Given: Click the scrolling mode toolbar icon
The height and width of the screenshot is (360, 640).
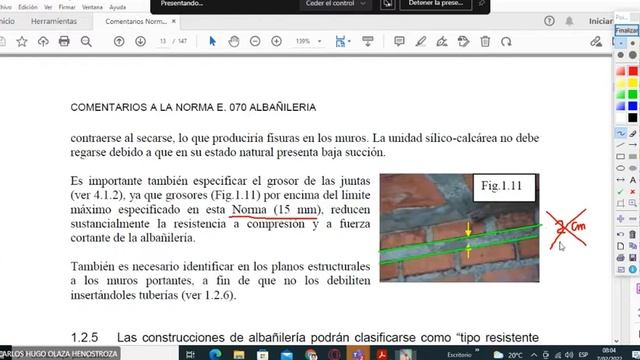Looking at the screenshot, I should 368,41.
